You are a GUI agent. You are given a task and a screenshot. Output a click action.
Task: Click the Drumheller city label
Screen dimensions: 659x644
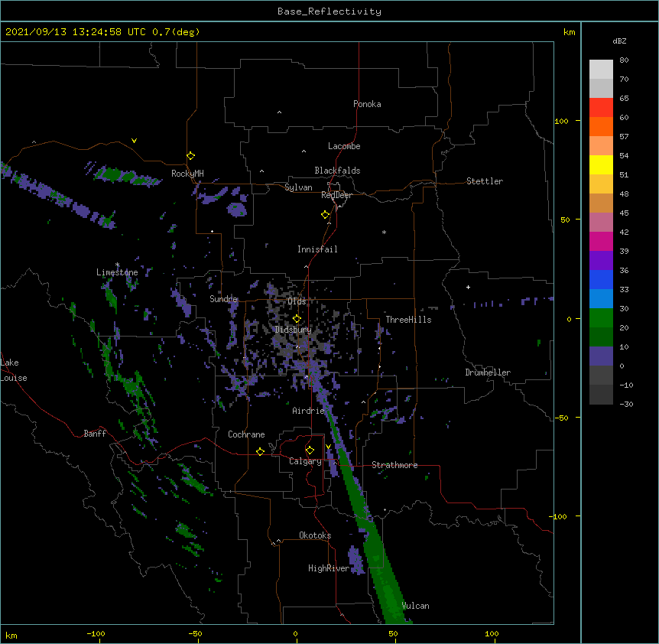(488, 372)
